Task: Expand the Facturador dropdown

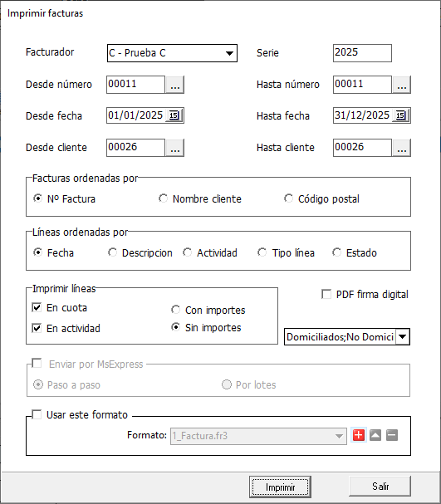Action: pos(229,53)
